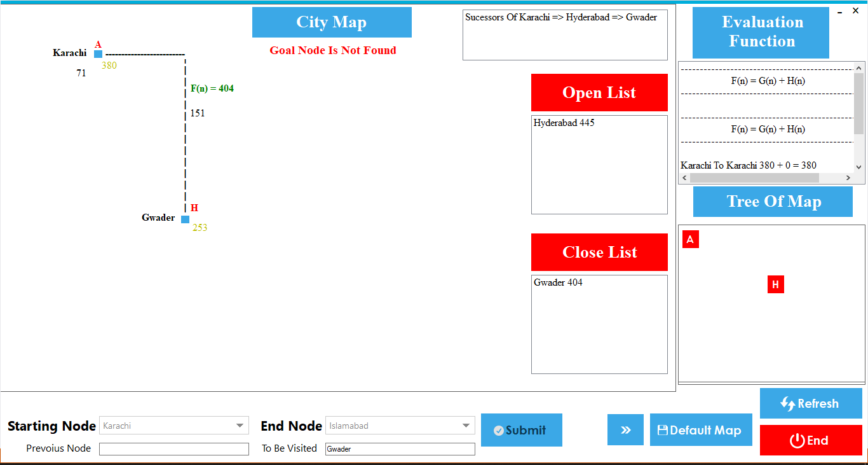Viewport: 868px width, 465px height.
Task: Click 'Karachi To Karachi 380 + 0 = 380' line
Action: pos(749,165)
